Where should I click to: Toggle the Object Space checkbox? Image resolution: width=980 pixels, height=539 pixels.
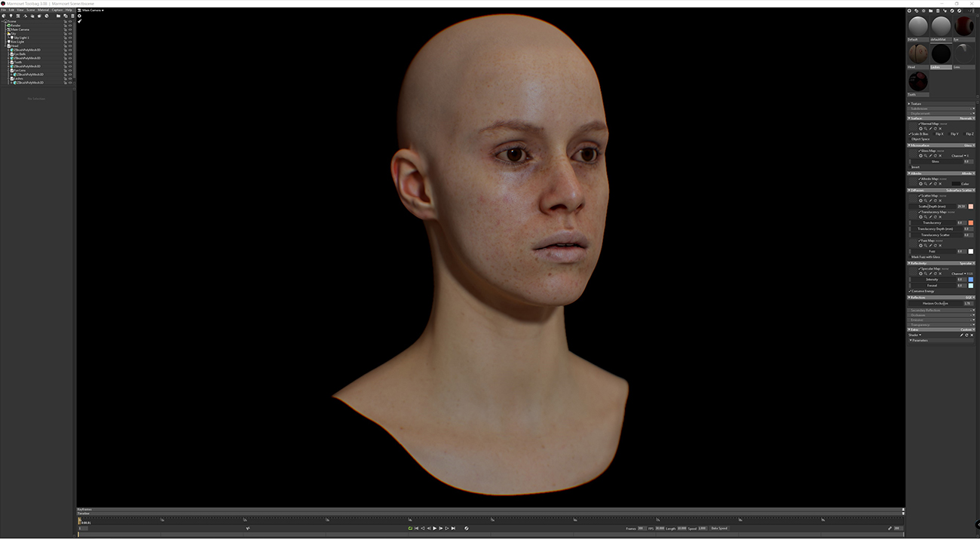(x=910, y=139)
